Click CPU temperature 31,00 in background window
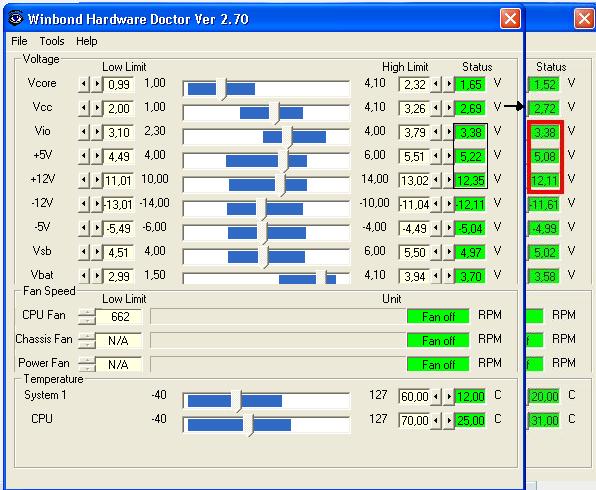 click(544, 420)
